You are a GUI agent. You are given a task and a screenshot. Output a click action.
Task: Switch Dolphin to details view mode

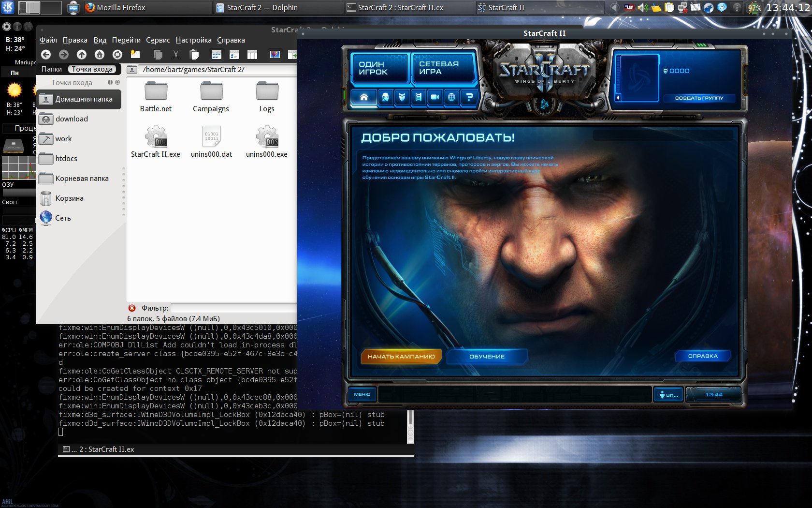234,55
